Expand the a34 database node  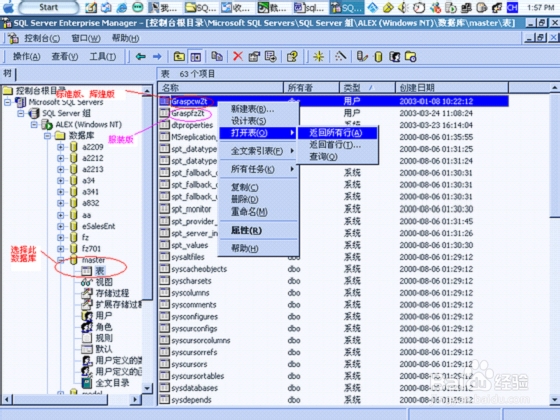coord(60,181)
